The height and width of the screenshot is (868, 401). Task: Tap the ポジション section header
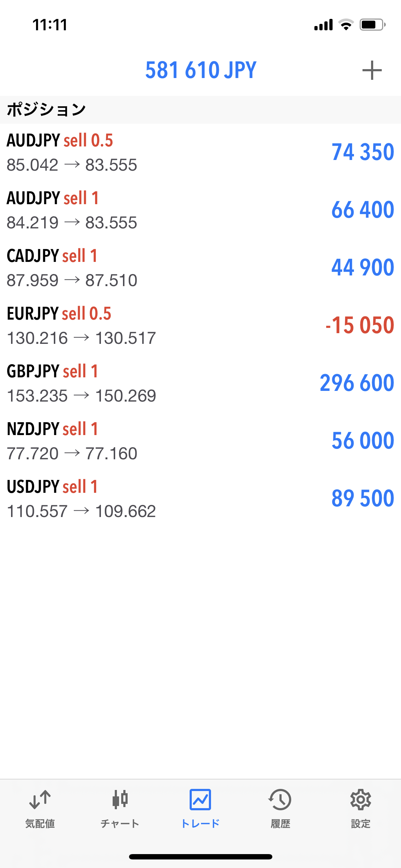click(46, 109)
